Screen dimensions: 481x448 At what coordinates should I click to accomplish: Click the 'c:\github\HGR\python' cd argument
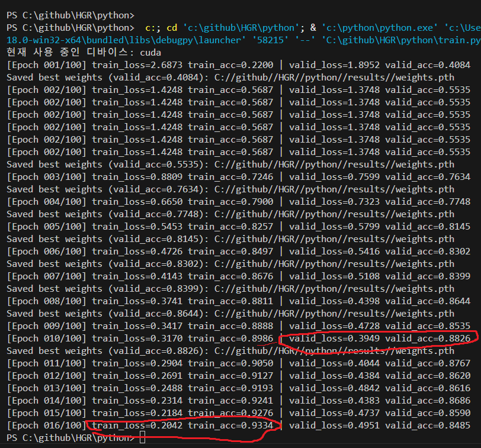(242, 28)
